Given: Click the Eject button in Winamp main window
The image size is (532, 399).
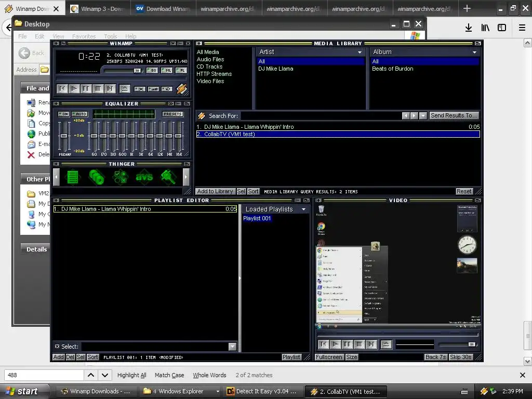Looking at the screenshot, I should click(125, 89).
